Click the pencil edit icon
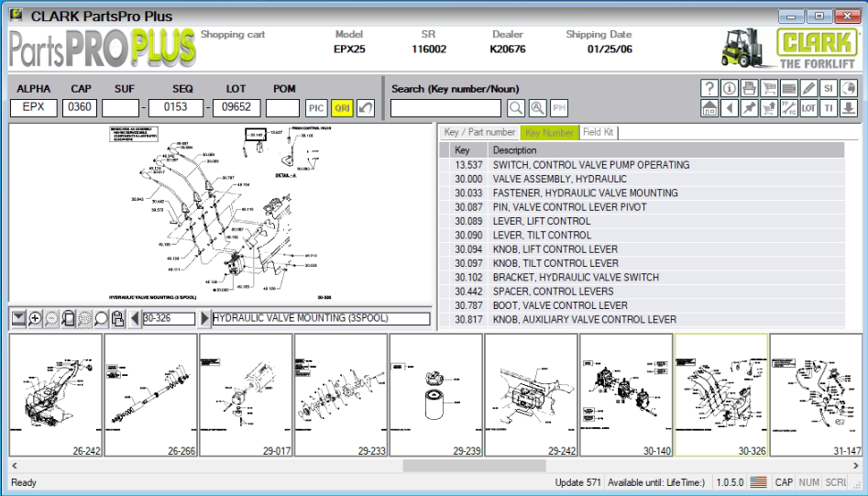Screen dimensions: 868x496 [808, 88]
